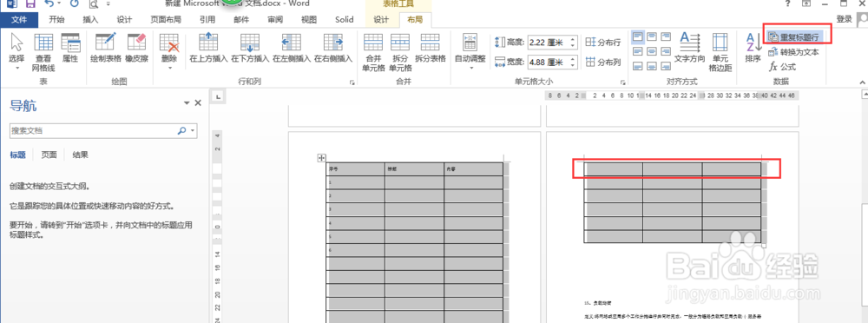Select the align top-right option

(666, 37)
